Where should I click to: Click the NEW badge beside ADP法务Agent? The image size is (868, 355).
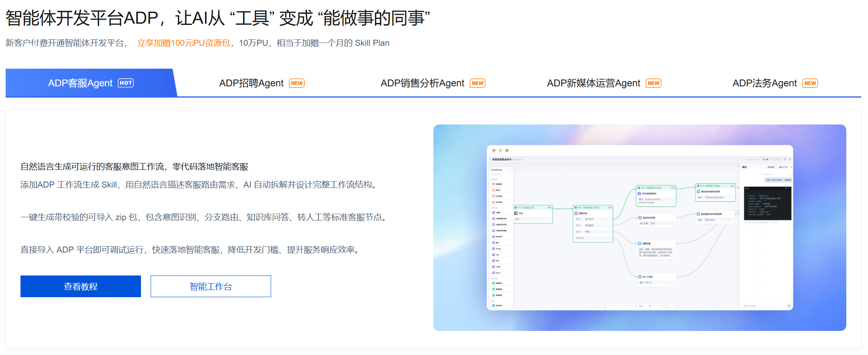tap(810, 83)
